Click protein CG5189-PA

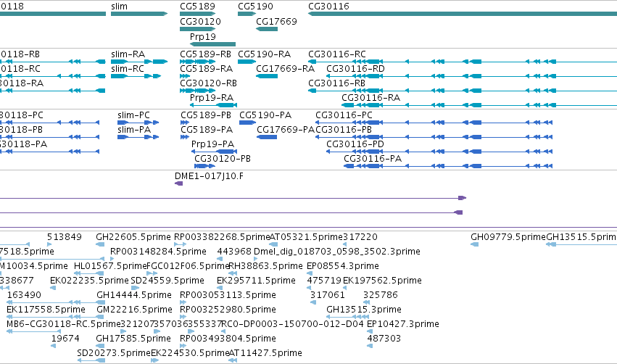207,130
